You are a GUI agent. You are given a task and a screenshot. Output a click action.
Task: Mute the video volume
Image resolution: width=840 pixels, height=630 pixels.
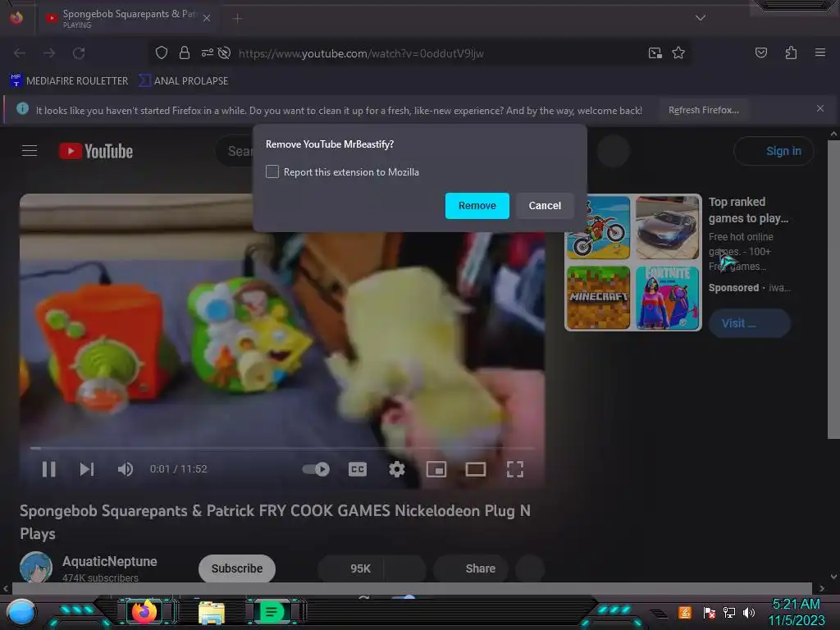click(x=126, y=469)
